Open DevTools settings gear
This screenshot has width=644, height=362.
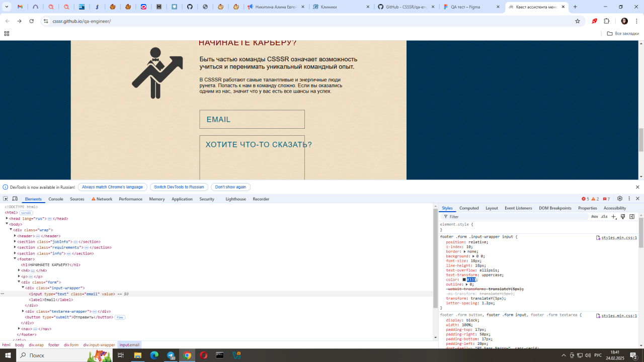click(619, 199)
